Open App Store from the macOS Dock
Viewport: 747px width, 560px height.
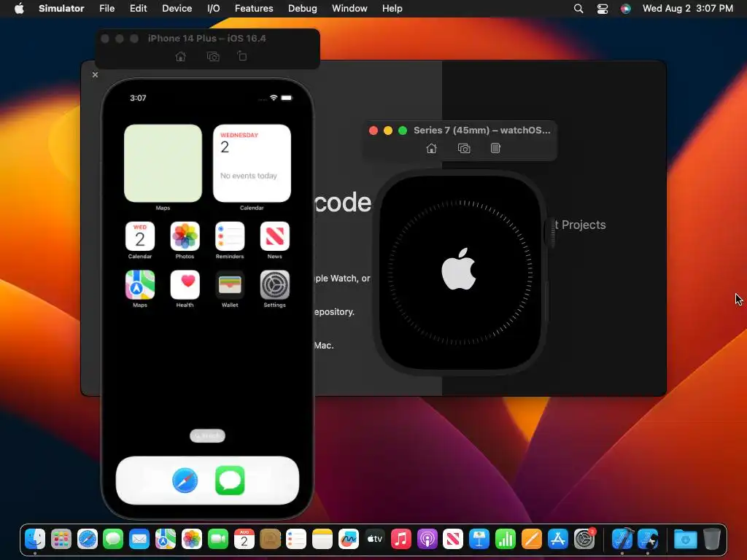pyautogui.click(x=557, y=539)
